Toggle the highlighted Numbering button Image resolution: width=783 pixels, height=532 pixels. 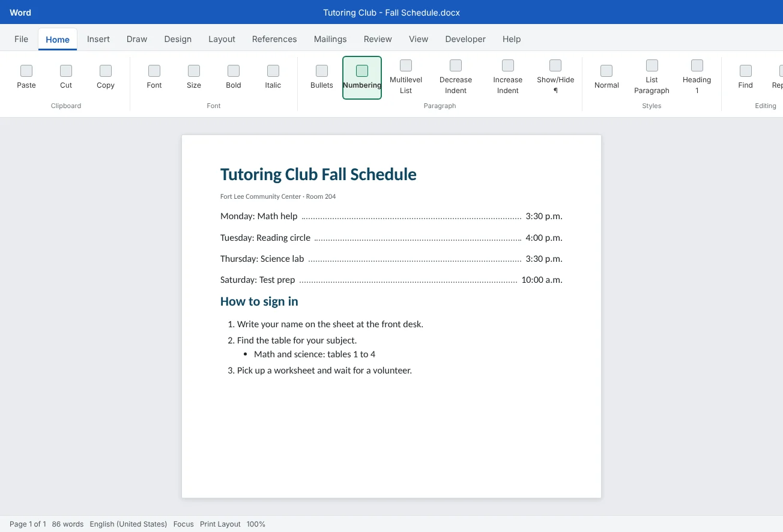362,77
